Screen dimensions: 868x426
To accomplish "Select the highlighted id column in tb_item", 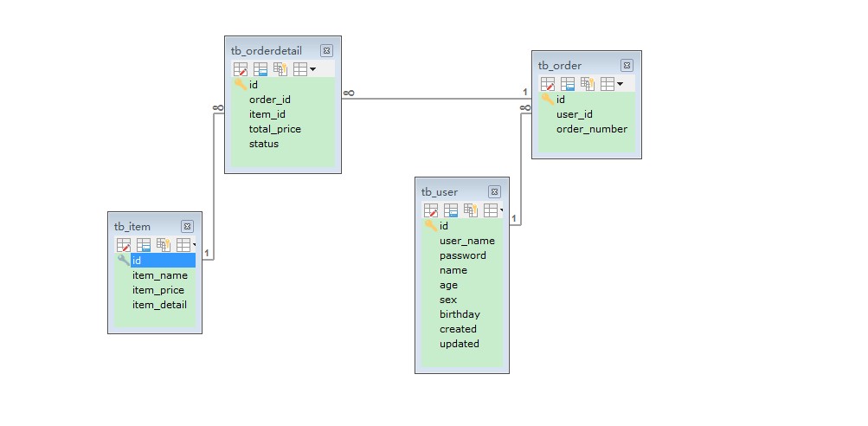I will tap(163, 261).
